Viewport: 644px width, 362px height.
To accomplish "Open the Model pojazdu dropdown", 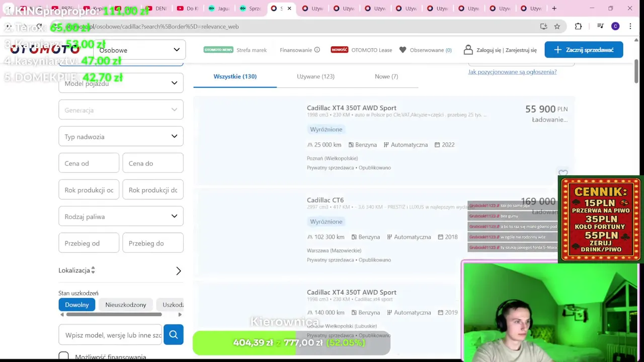I will click(121, 83).
